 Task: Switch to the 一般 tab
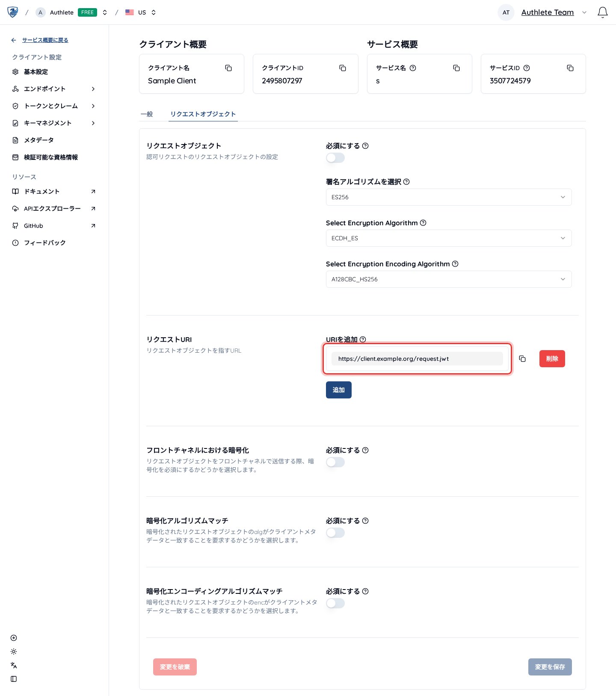click(147, 114)
